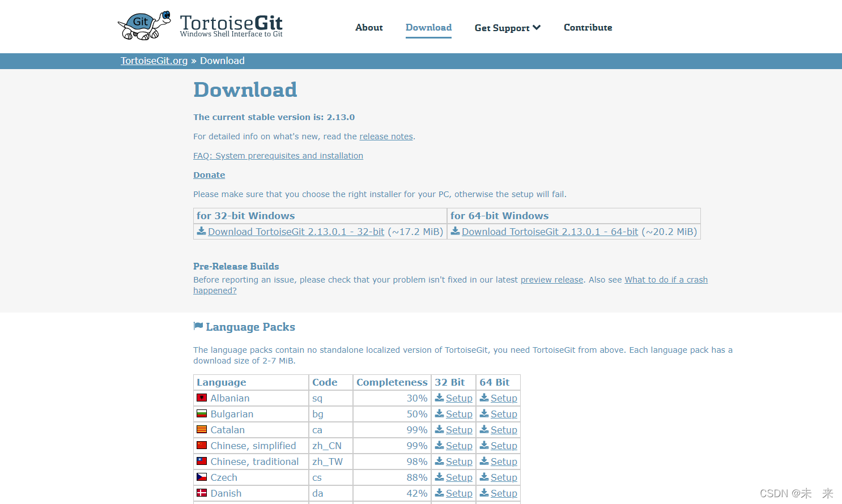Download TortoiseGit 2.13.0.1 32-bit link
The height and width of the screenshot is (504, 842).
point(296,232)
